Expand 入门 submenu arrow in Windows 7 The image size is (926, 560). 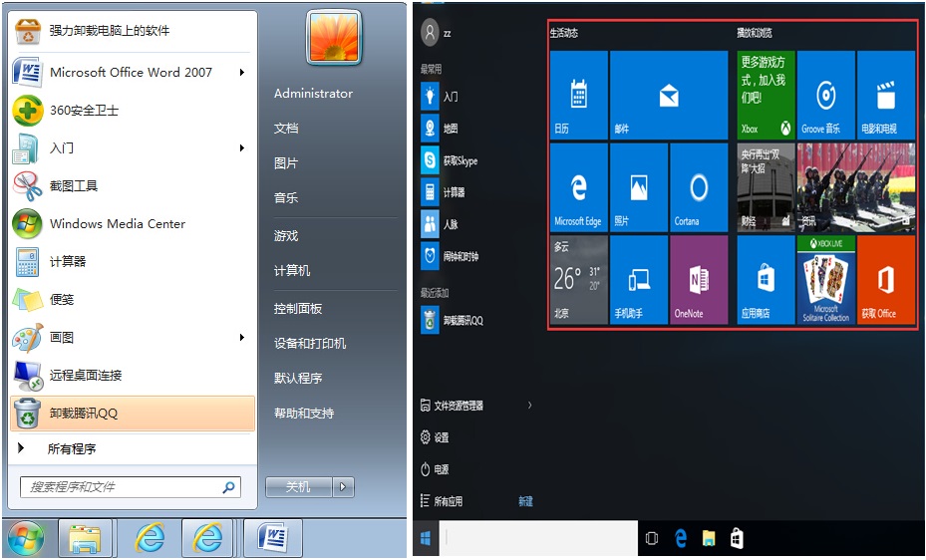241,148
